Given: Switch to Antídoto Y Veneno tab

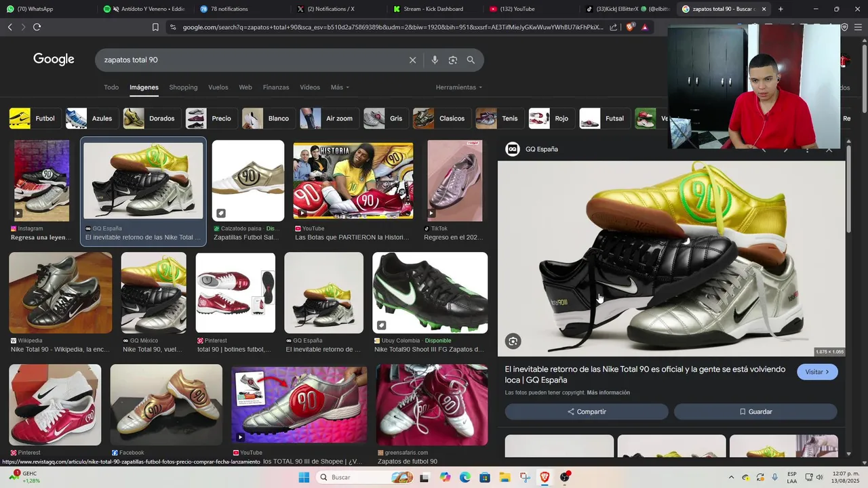Looking at the screenshot, I should 144,9.
